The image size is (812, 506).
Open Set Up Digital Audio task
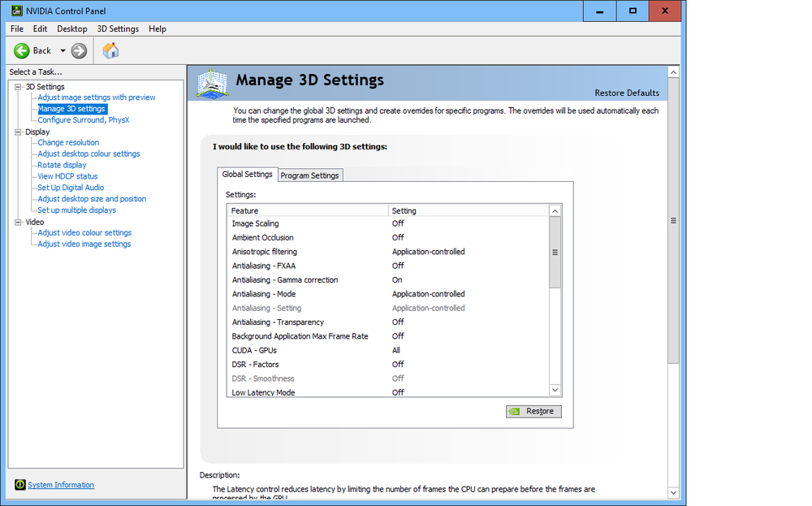pyautogui.click(x=71, y=188)
